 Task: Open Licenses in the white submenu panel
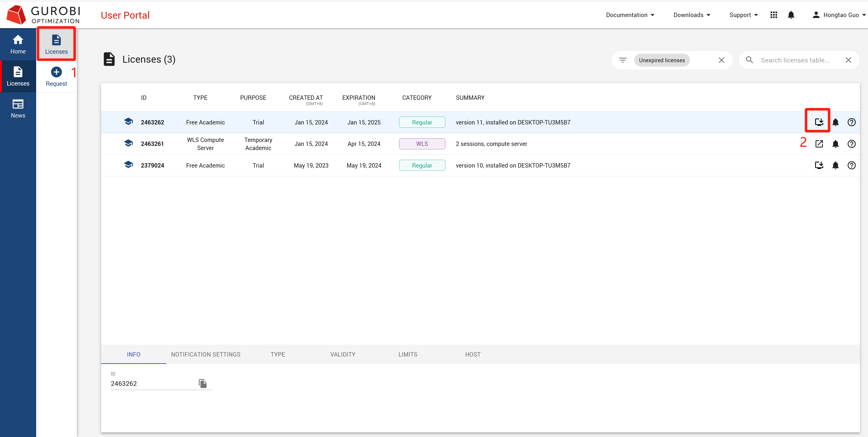pos(56,44)
